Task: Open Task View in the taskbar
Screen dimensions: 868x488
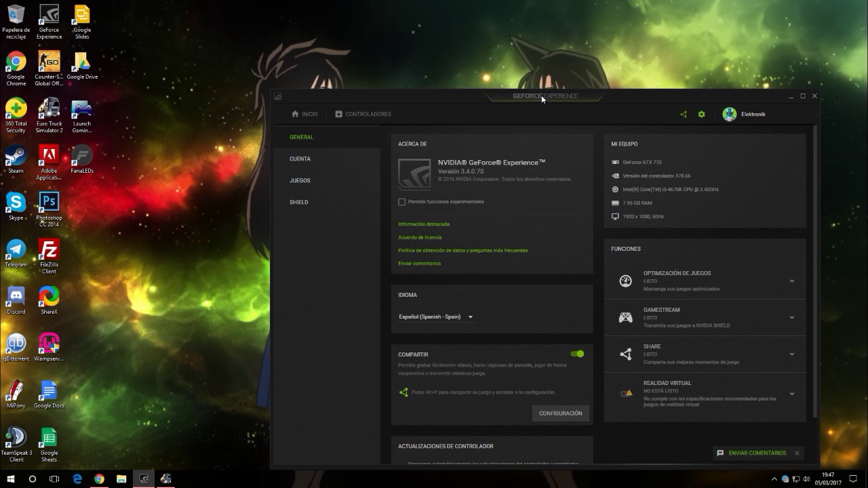Action: point(54,479)
